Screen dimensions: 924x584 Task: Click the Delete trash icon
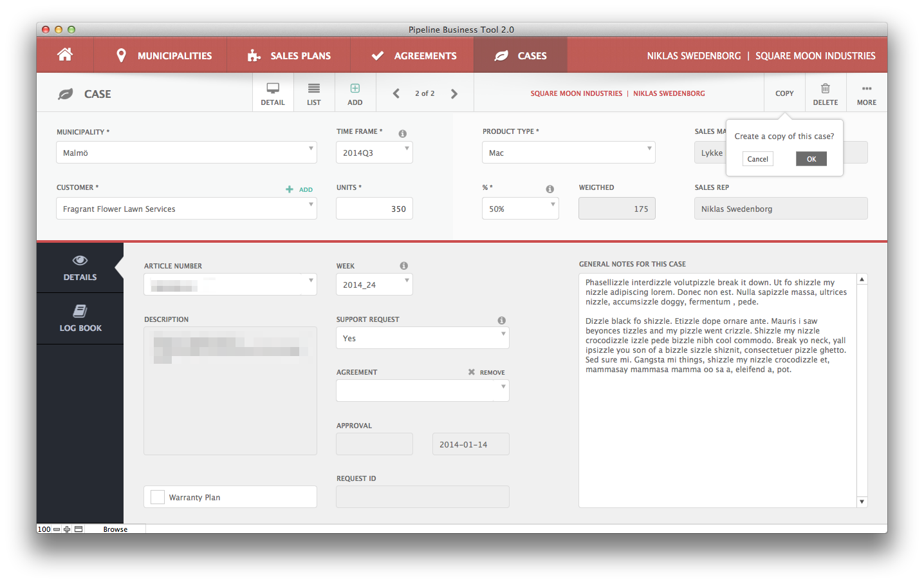click(825, 89)
